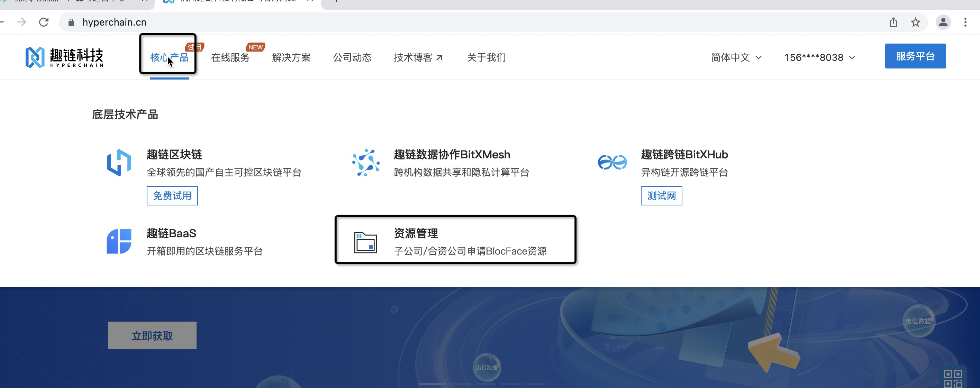
Task: Open the Chrome three-dot menu
Action: pyautogui.click(x=965, y=22)
